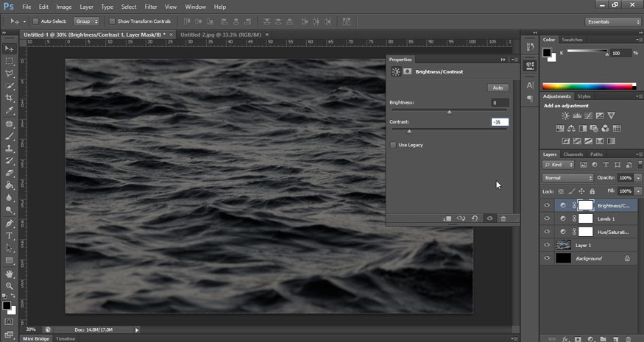Open the Filter menu
Screen dimensions: 644x342
click(x=151, y=7)
